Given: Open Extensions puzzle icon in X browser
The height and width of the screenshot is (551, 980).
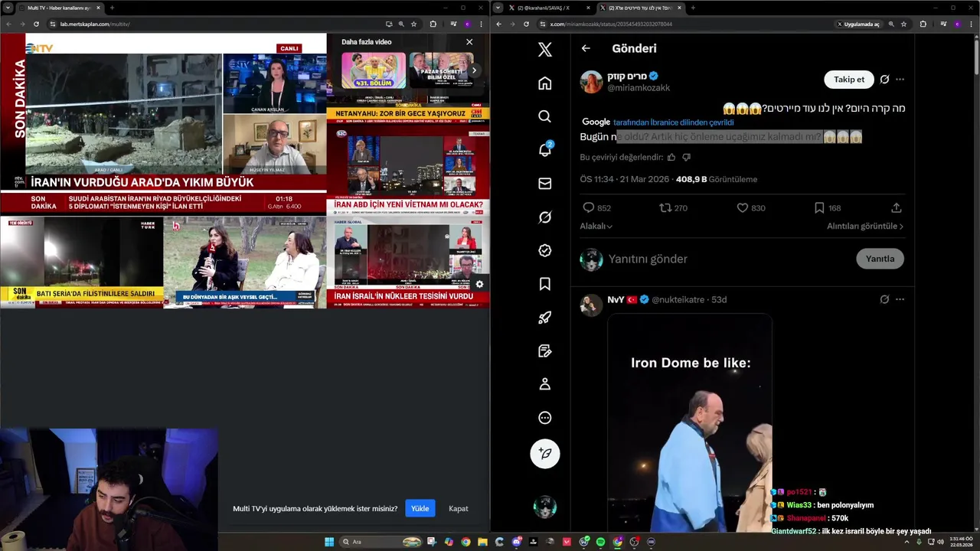Looking at the screenshot, I should tap(923, 24).
